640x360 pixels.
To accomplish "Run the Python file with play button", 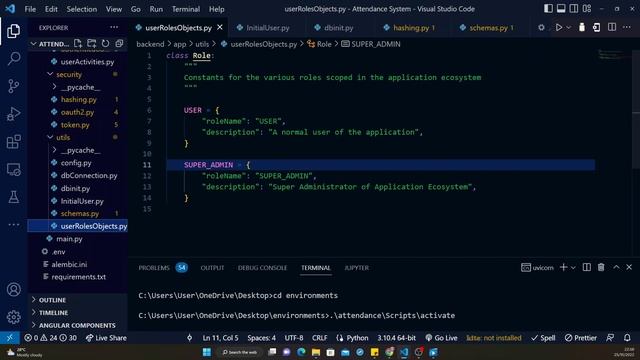I will pyautogui.click(x=559, y=27).
